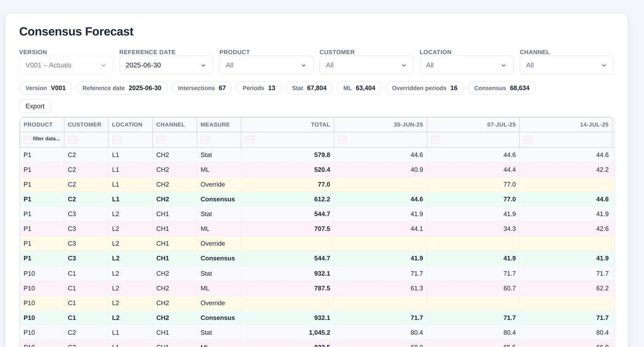Click the Stat 67,804 chip
The height and width of the screenshot is (347, 644).
(x=309, y=88)
